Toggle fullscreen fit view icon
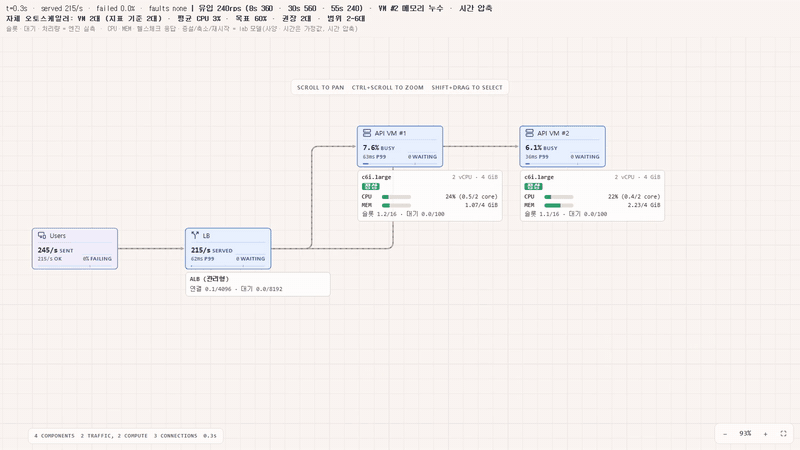Viewport: 800px width, 450px height. pyautogui.click(x=784, y=434)
